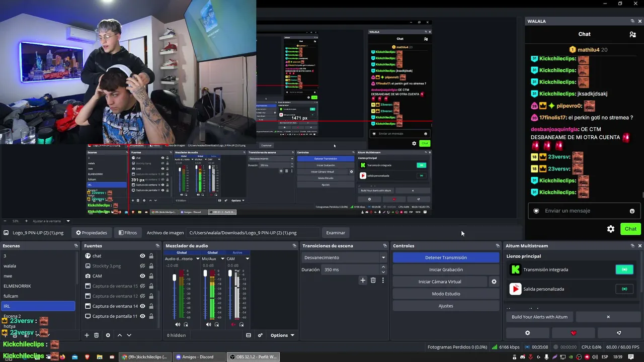This screenshot has height=362, width=644.
Task: Select the walala scene
Action: point(38,266)
